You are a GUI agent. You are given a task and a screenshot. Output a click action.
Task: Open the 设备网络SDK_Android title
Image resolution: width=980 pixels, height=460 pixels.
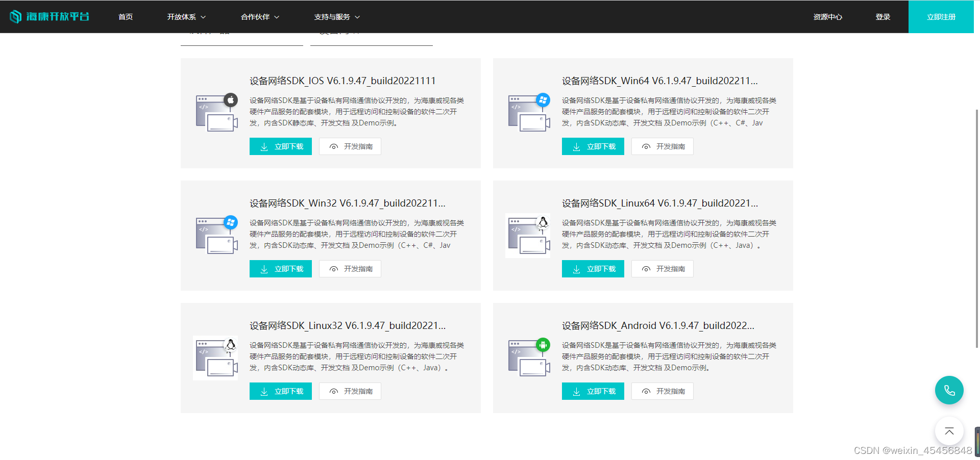(x=658, y=326)
